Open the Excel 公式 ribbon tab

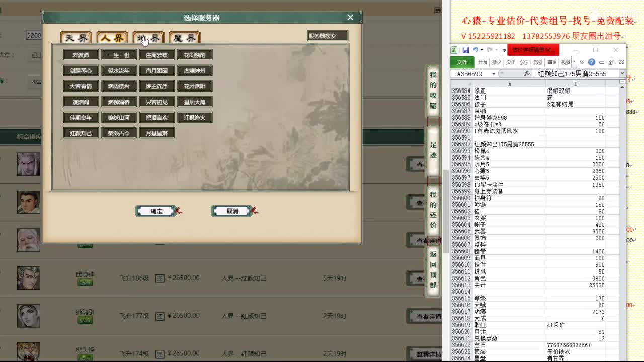point(524,62)
